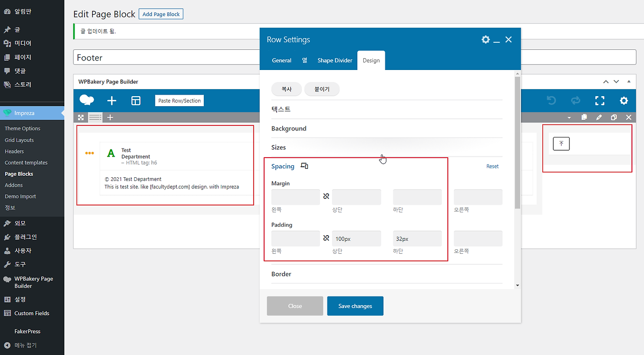Switch to Shape Divider tab
The height and width of the screenshot is (355, 644).
335,60
